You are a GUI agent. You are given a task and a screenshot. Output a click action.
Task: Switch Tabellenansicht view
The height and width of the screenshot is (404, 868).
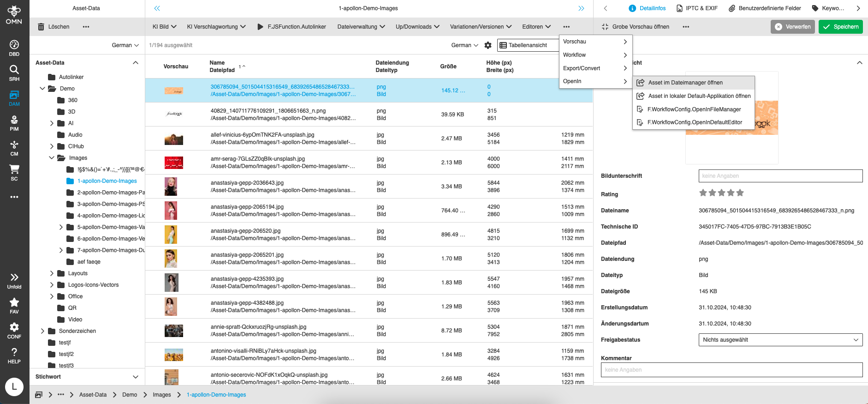click(528, 45)
